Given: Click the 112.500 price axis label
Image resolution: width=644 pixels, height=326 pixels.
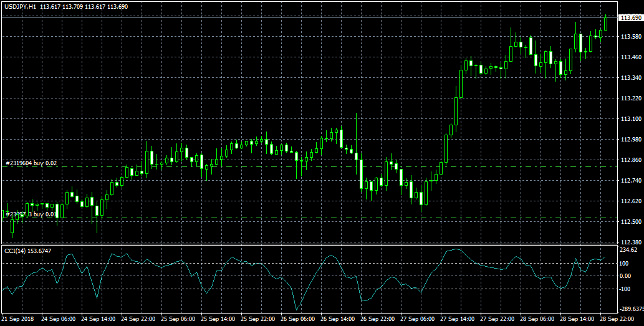Looking at the screenshot, I should pos(628,221).
